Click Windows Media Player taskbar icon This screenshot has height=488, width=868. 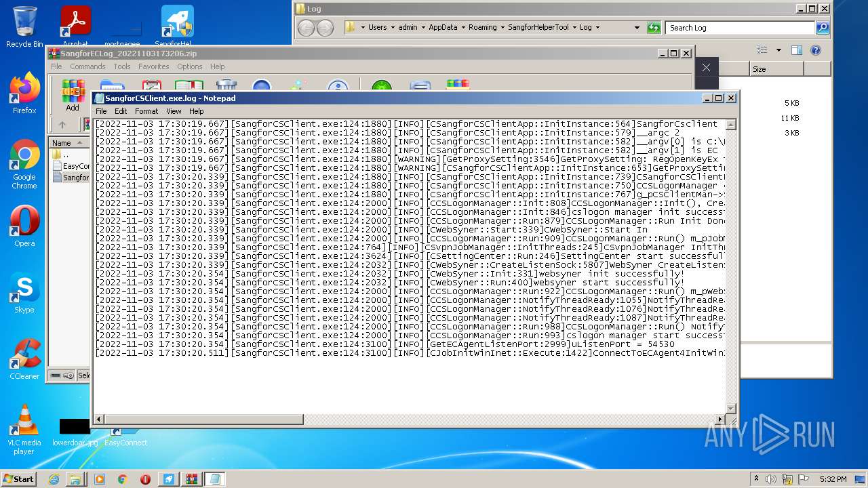click(100, 479)
